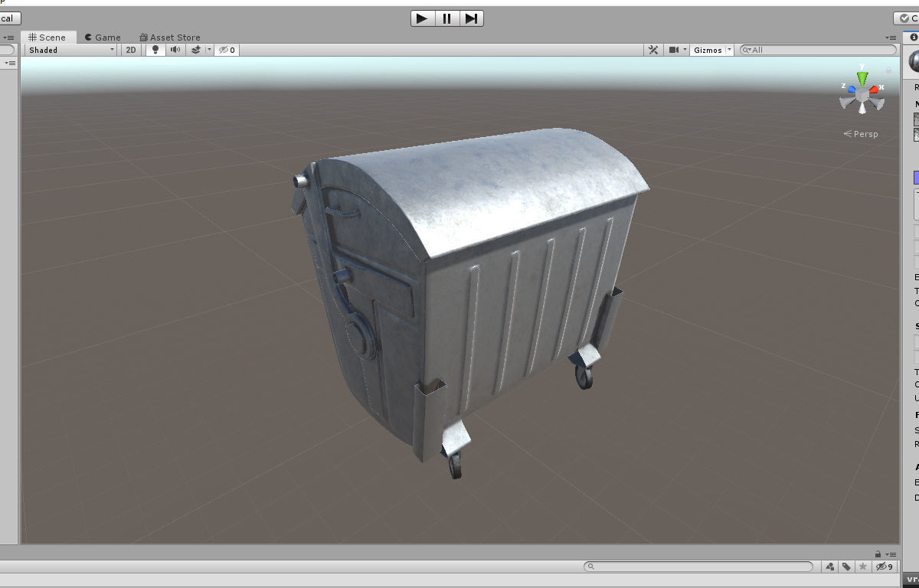919x588 pixels.
Task: Advance one frame with the Step button
Action: 472,18
